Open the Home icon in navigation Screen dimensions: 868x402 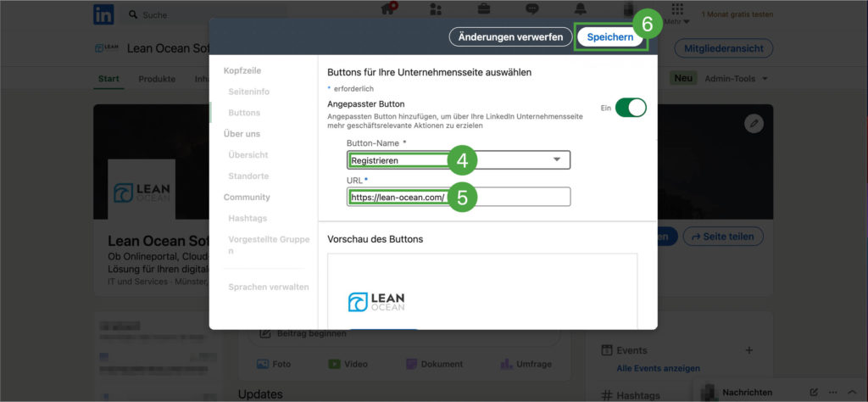click(x=389, y=9)
